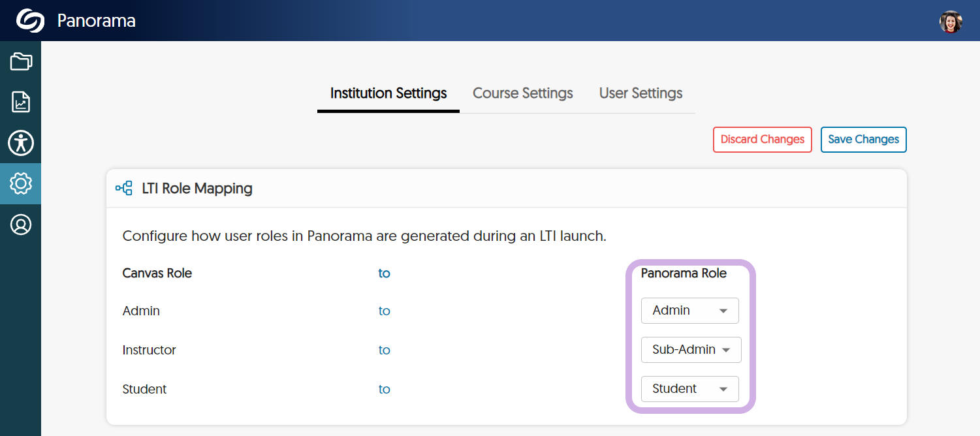Click the user avatar photo in the header
Image resolution: width=980 pixels, height=436 pixels.
point(951,22)
